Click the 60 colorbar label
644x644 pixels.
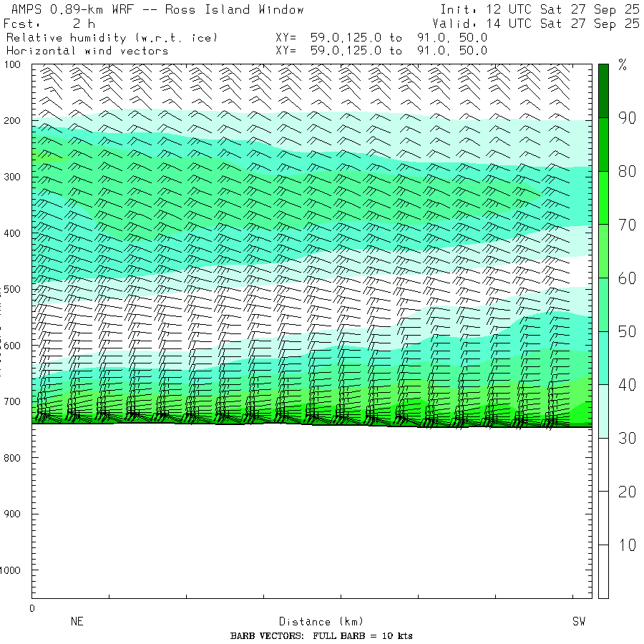(627, 278)
